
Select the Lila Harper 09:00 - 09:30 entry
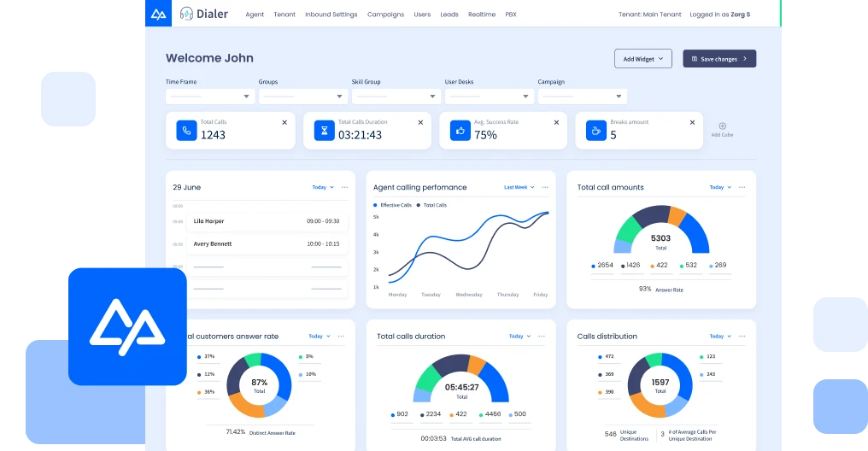[267, 221]
